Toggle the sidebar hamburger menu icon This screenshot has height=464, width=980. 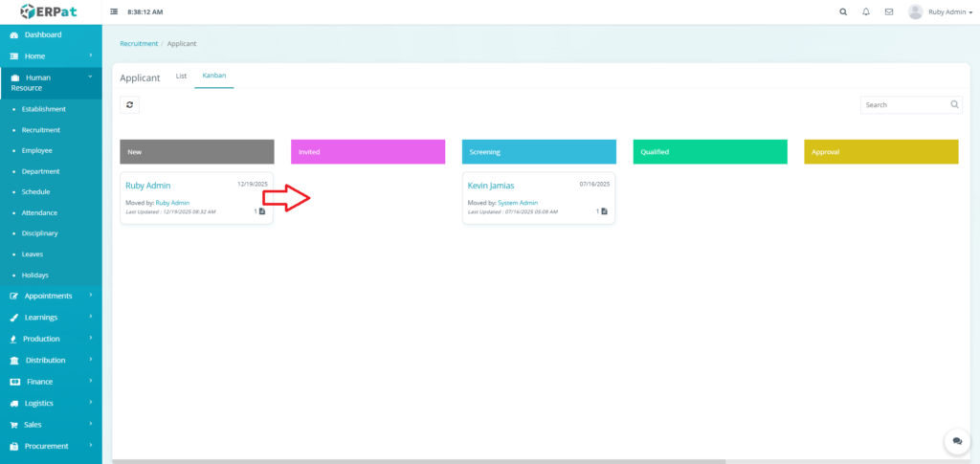[114, 11]
